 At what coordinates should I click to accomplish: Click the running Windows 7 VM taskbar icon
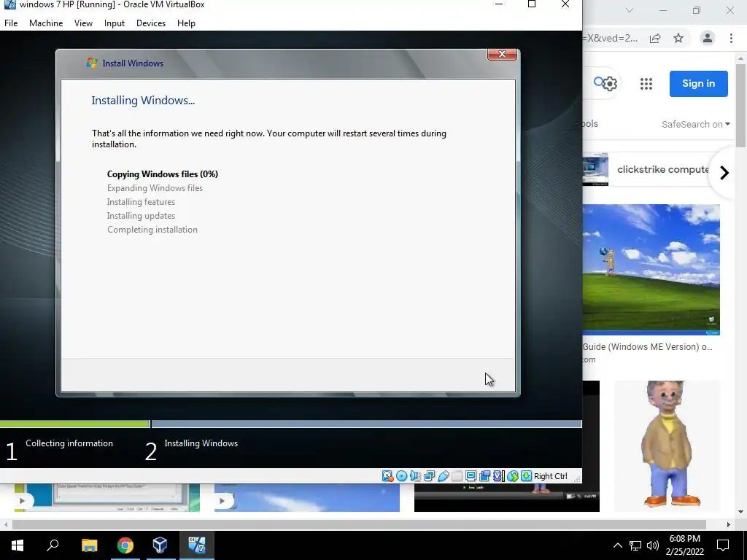point(197,545)
